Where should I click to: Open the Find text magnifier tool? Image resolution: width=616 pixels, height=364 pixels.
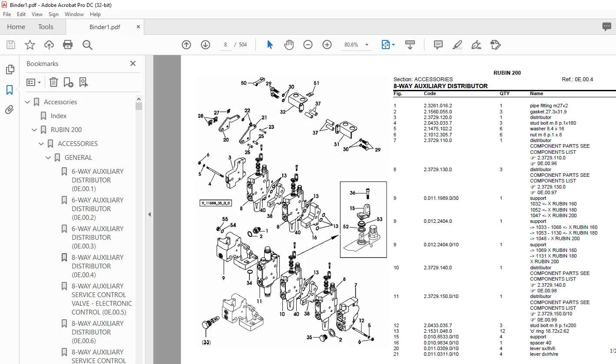click(87, 45)
